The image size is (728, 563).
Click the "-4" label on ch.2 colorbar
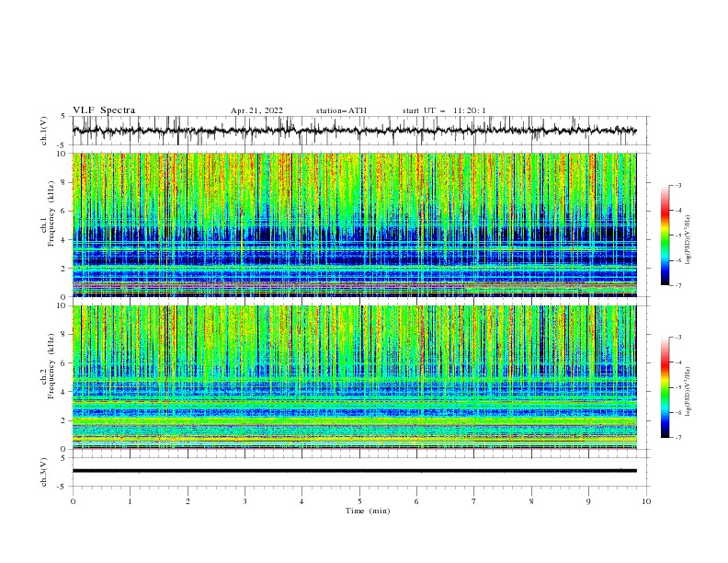(678, 362)
